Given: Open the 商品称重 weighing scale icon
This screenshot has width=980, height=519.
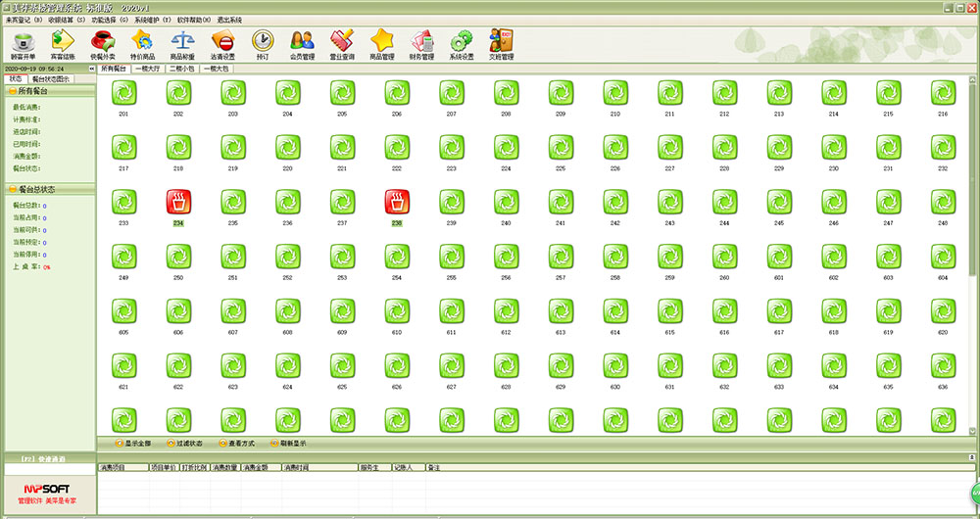Looking at the screenshot, I should coord(182,44).
